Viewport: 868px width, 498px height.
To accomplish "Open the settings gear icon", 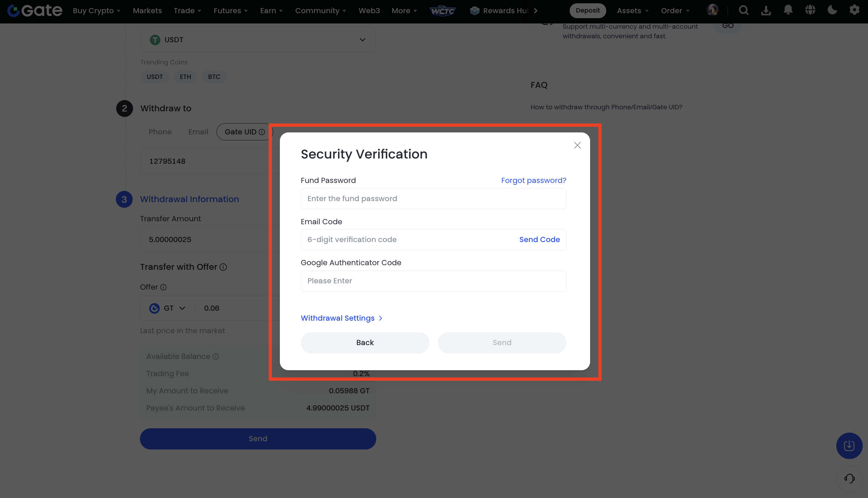I will 854,10.
